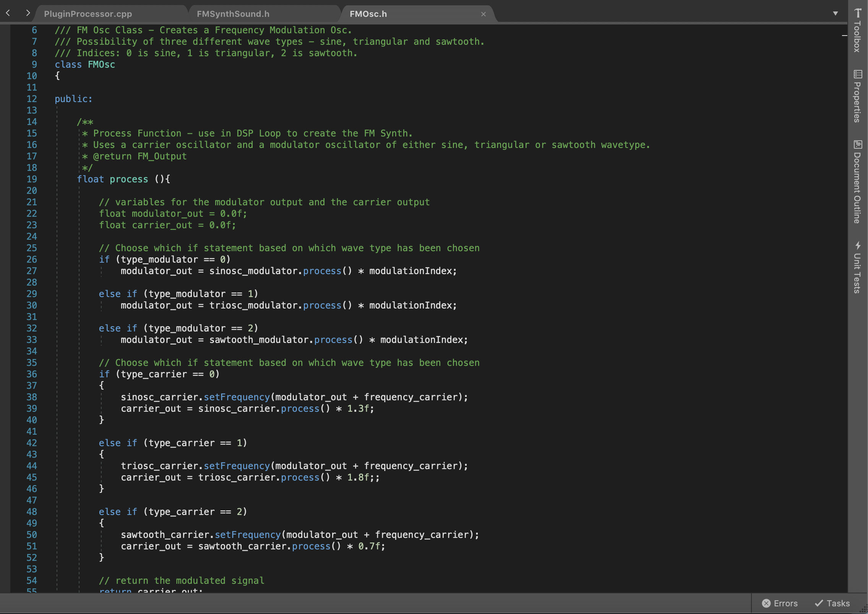868x614 pixels.
Task: Click triosc_modulator.process() call
Action: [x=281, y=305]
